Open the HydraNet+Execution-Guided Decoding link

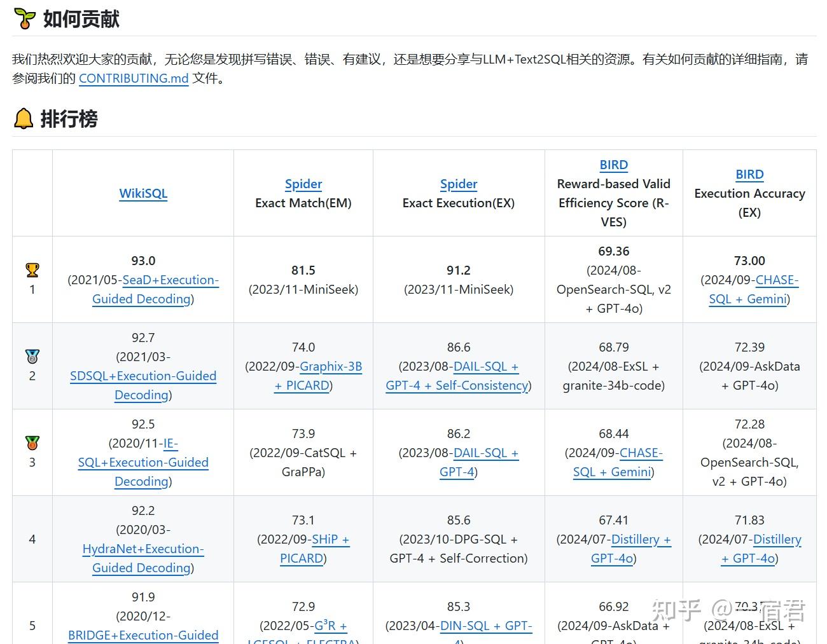coord(142,549)
